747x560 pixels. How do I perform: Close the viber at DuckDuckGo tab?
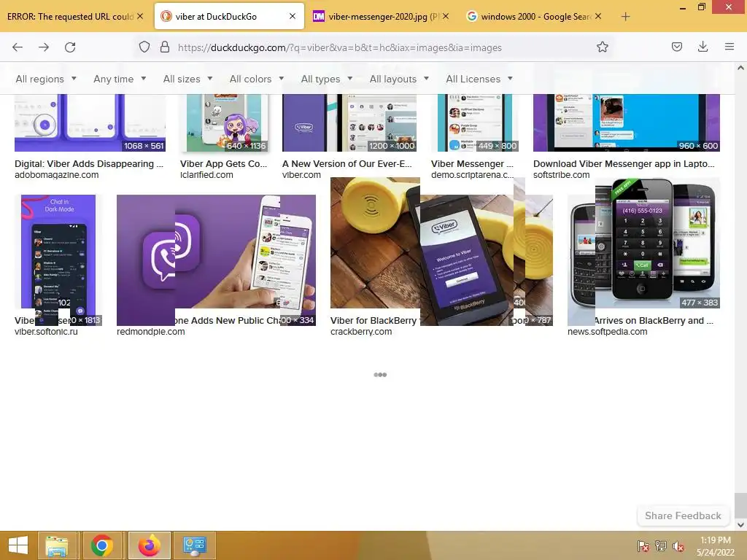[293, 16]
